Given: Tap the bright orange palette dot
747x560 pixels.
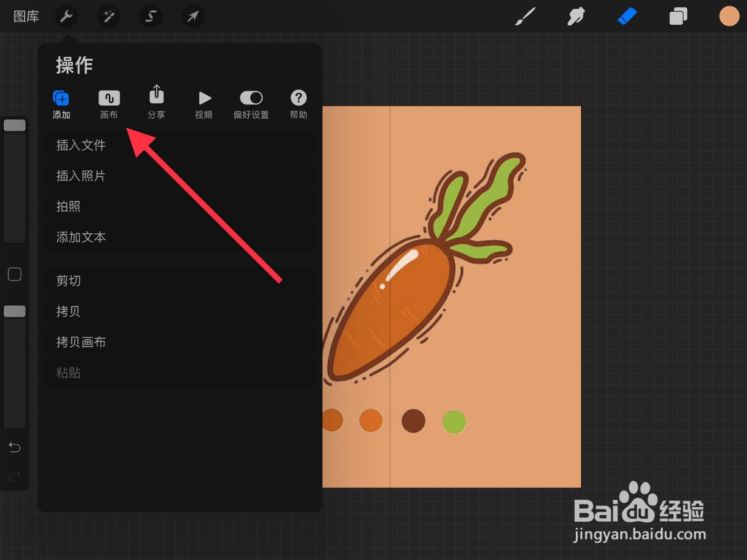Looking at the screenshot, I should click(x=371, y=420).
